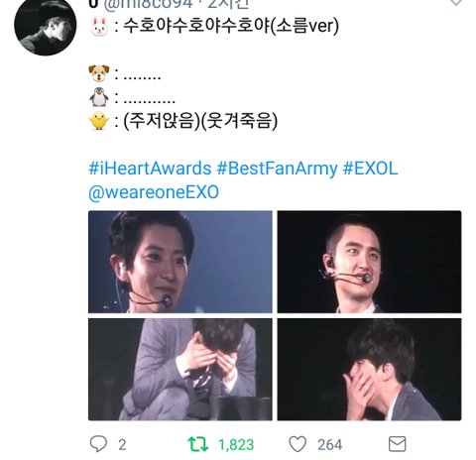Click the chick emoji line of tweet text
Viewport: 476px width, 460px height.
point(182,121)
